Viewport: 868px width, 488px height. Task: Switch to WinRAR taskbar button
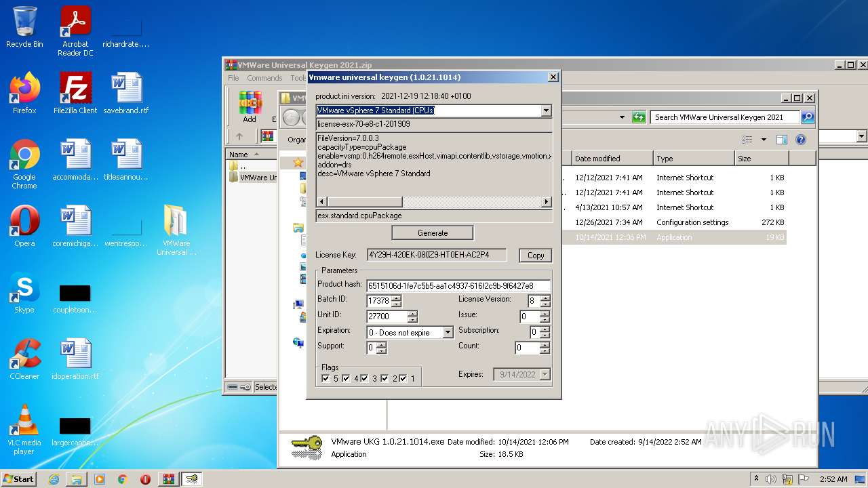click(x=168, y=479)
